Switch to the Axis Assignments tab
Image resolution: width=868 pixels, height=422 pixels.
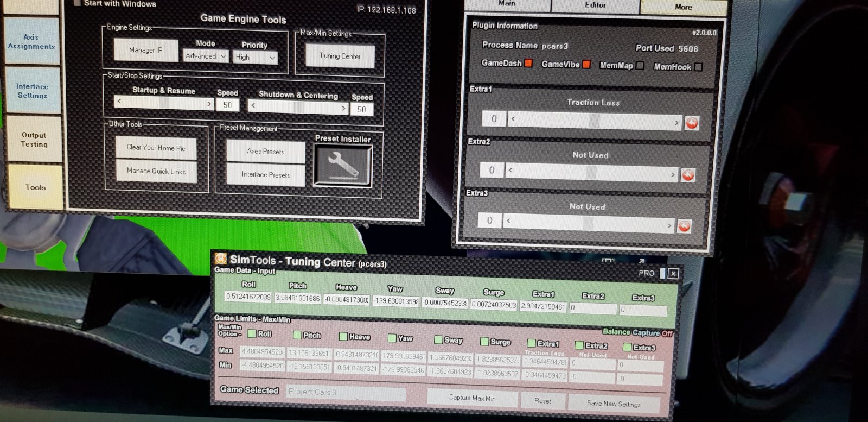click(x=31, y=42)
